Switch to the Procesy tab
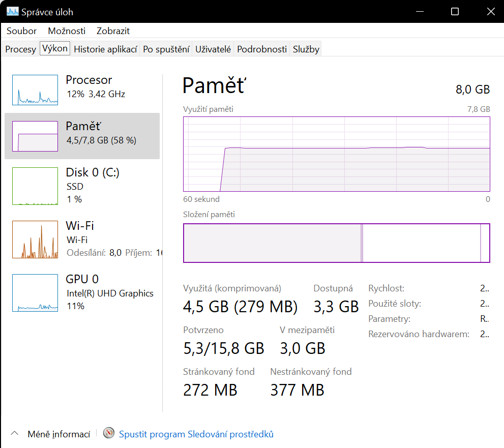This screenshot has width=504, height=448. 20,49
